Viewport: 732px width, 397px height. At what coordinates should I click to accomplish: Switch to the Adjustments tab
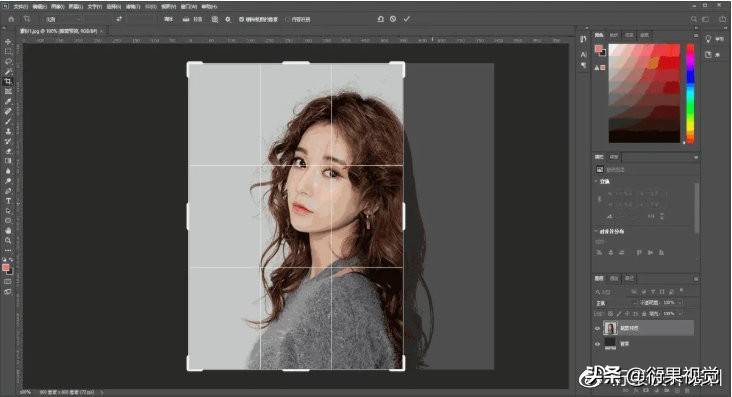coord(614,157)
